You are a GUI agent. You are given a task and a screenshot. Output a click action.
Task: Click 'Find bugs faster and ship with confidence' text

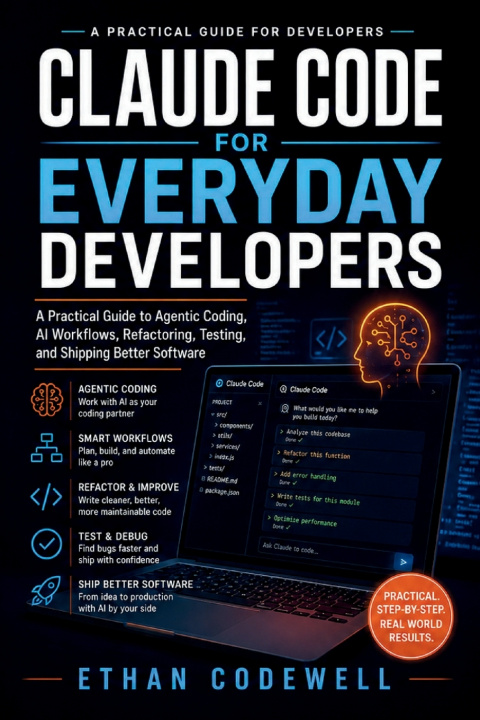click(x=119, y=554)
